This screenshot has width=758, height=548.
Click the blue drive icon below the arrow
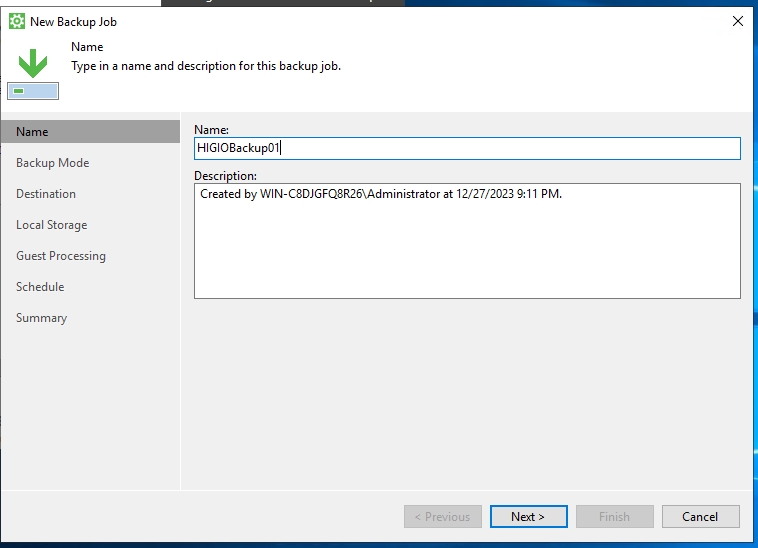coord(33,91)
